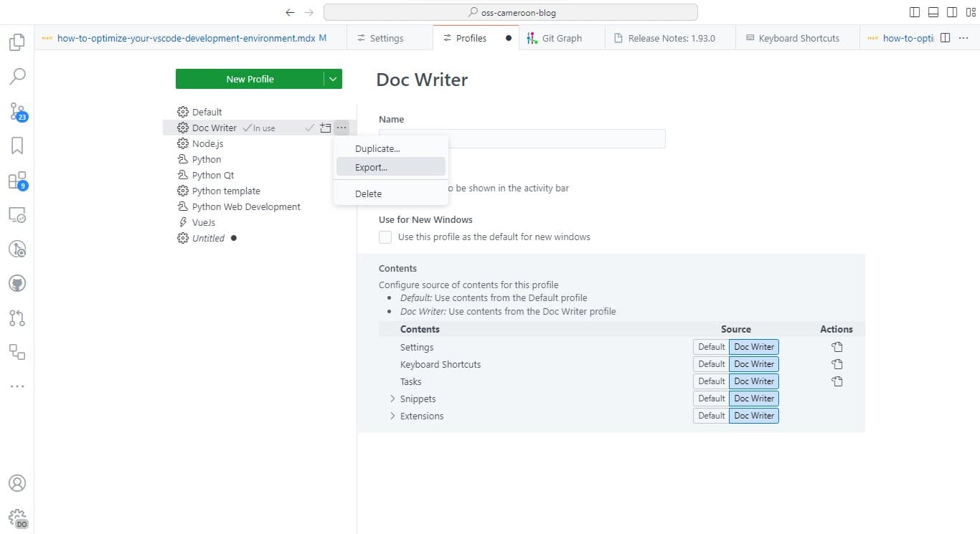Screen dimensions: 980x534
Task: Open the Explorer view in activity bar
Action: click(x=17, y=42)
